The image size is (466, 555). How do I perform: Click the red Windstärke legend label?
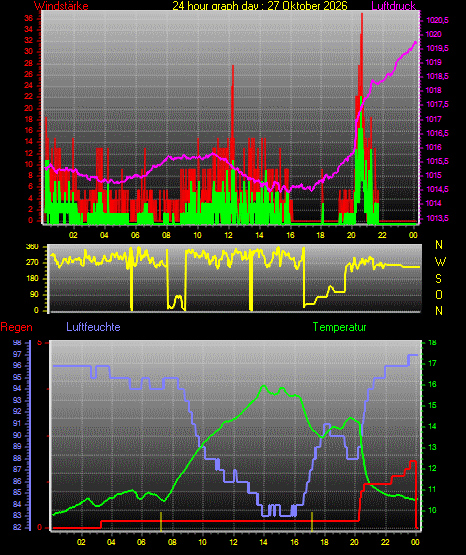(61, 6)
